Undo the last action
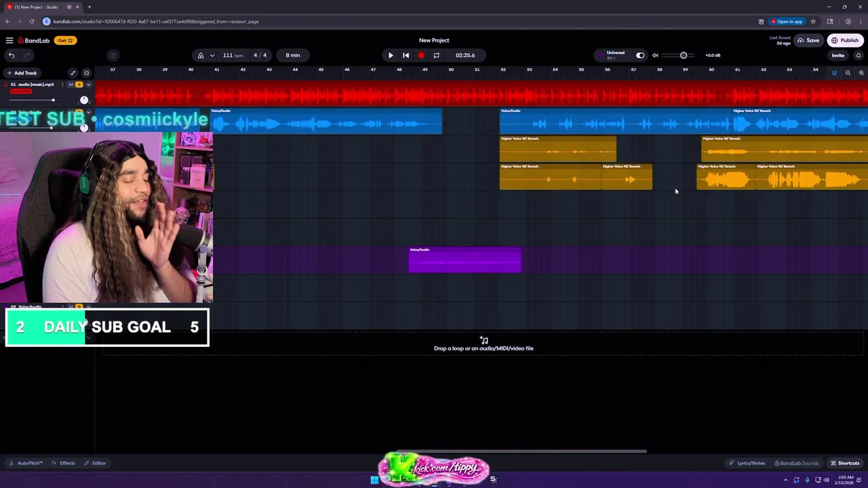 click(x=12, y=56)
